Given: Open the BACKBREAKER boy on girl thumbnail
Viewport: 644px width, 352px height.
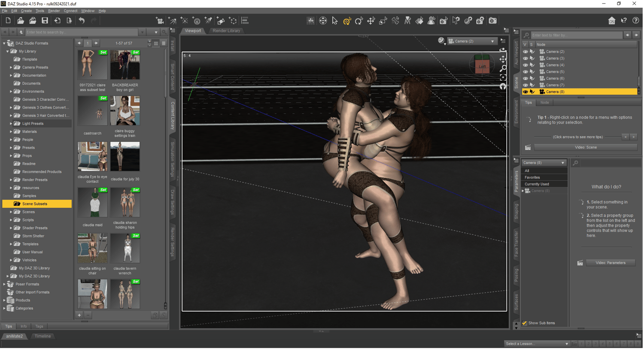Looking at the screenshot, I should 125,65.
